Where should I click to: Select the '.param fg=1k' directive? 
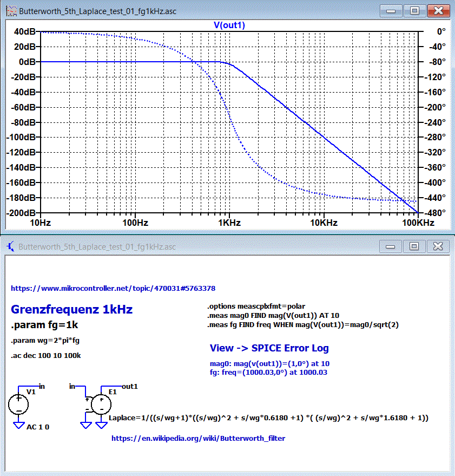(x=44, y=325)
